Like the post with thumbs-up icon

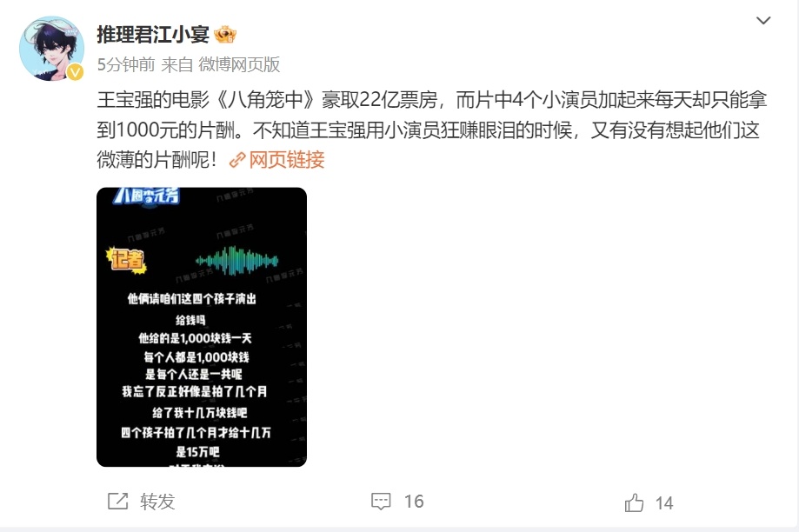point(634,503)
